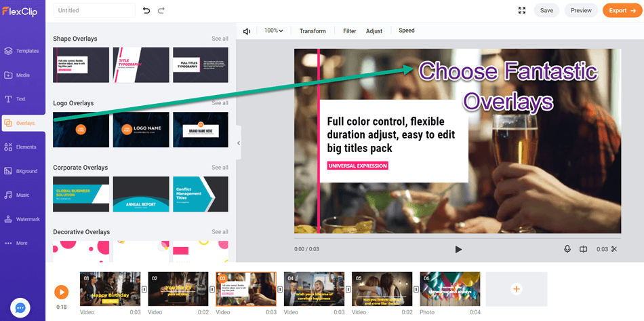Select the overlay text box in preview canvas
The width and height of the screenshot is (644, 321).
pyautogui.click(x=394, y=141)
